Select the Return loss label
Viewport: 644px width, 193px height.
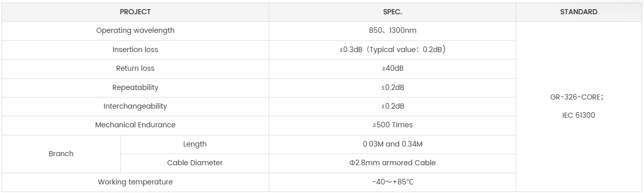coord(135,68)
